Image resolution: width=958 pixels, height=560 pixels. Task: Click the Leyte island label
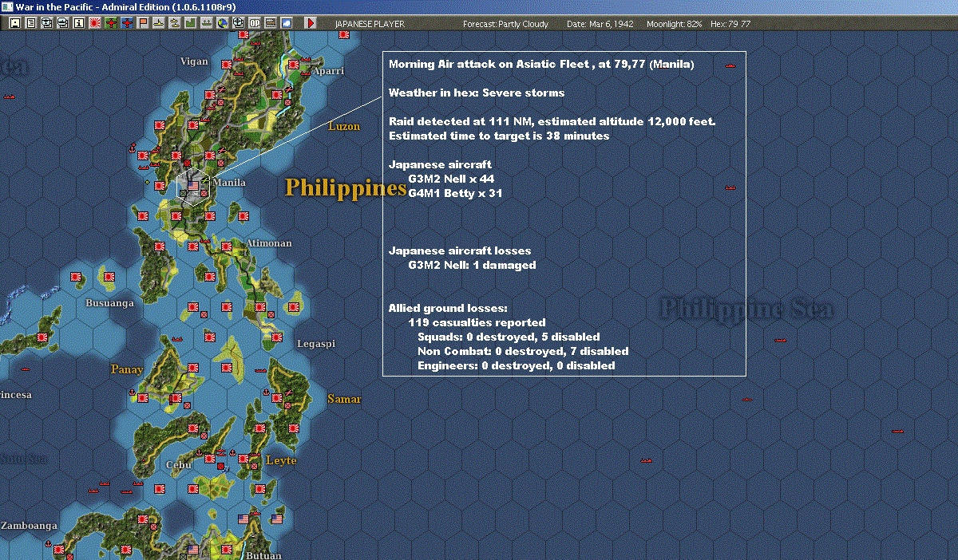[281, 460]
